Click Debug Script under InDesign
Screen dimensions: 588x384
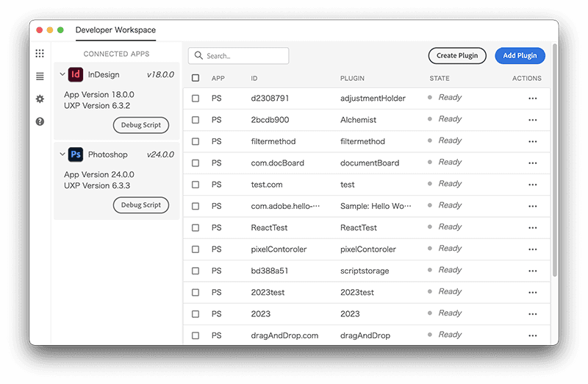click(141, 125)
